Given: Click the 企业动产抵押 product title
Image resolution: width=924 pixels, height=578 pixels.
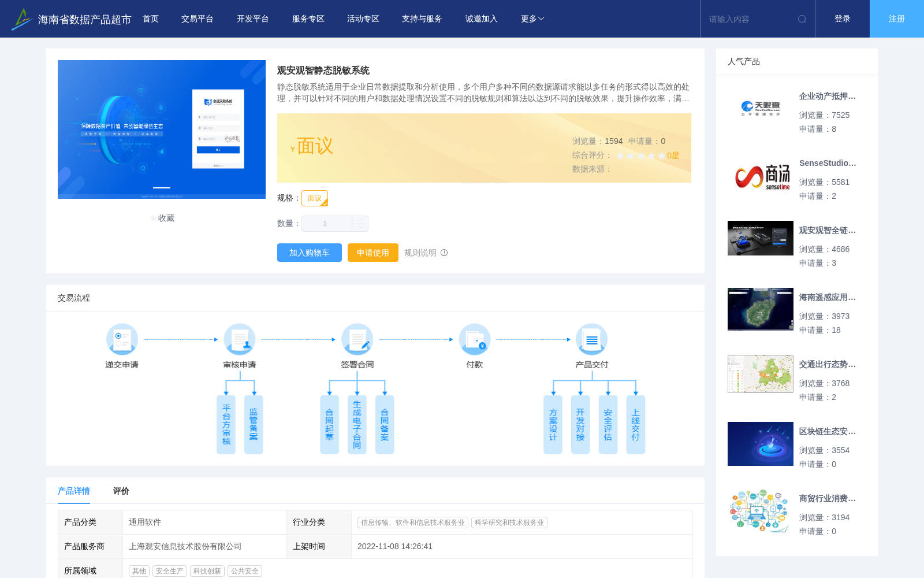Looking at the screenshot, I should click(x=828, y=97).
